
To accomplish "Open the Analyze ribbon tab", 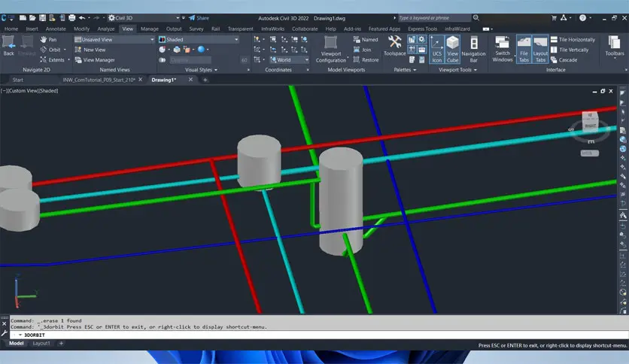I will click(106, 29).
